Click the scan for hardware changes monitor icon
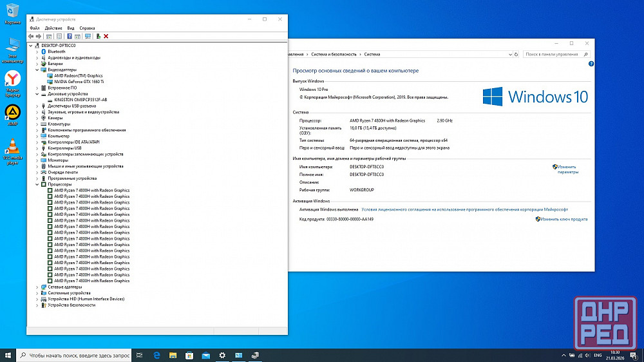This screenshot has height=362, width=644. (x=88, y=37)
